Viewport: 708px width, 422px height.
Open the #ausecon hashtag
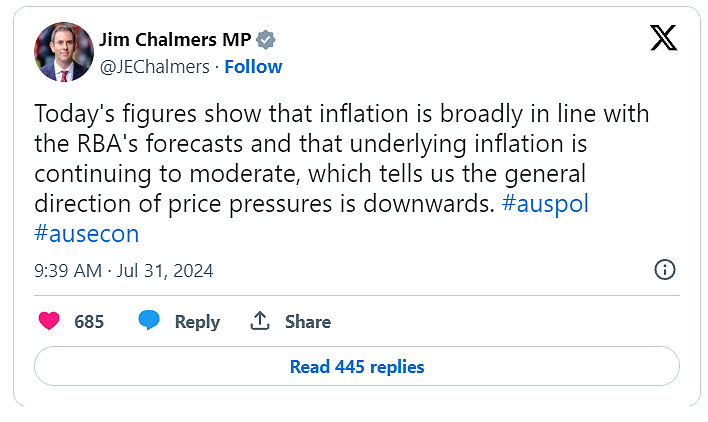pyautogui.click(x=87, y=234)
